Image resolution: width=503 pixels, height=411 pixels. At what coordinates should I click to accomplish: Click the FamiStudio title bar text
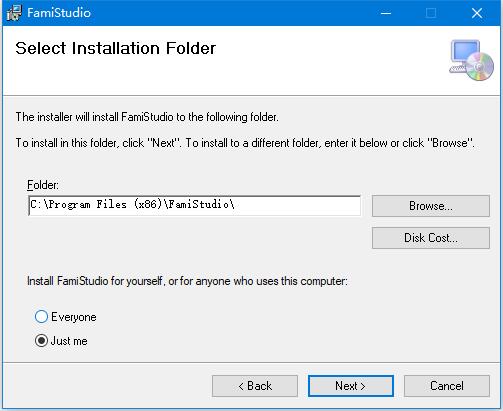59,13
